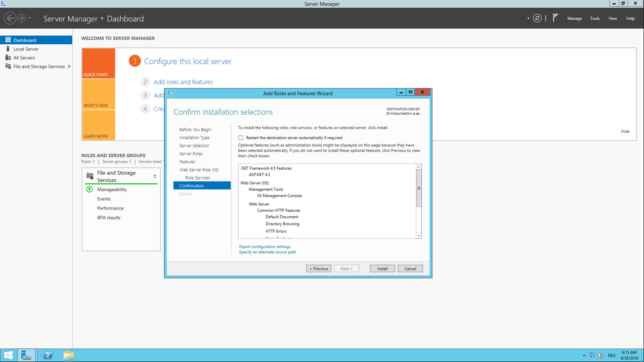The height and width of the screenshot is (362, 644).
Task: Click the wizard title bar icon
Action: (x=170, y=93)
